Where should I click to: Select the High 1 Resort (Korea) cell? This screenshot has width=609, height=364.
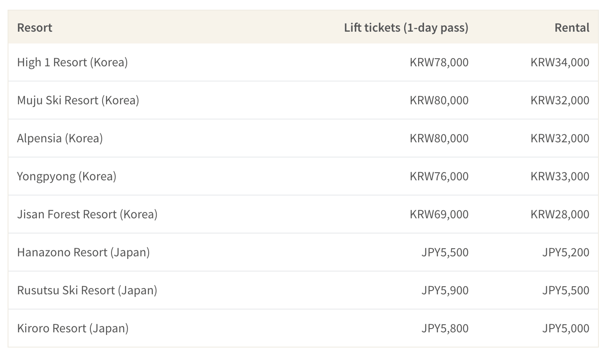72,62
